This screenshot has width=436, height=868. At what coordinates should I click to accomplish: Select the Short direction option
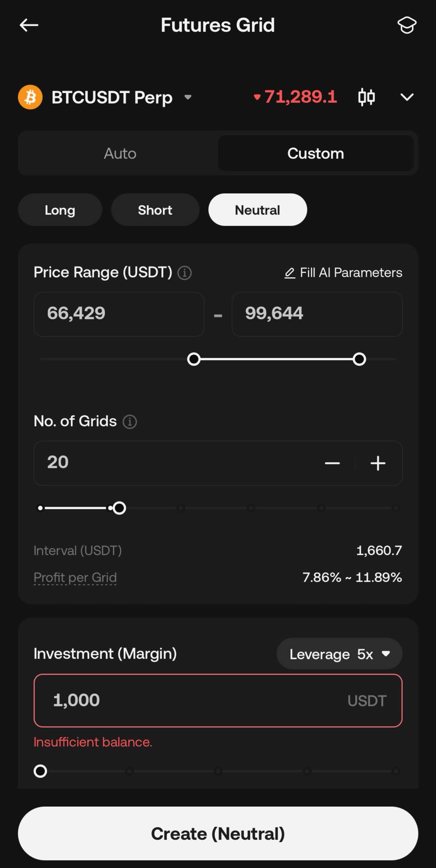(155, 210)
